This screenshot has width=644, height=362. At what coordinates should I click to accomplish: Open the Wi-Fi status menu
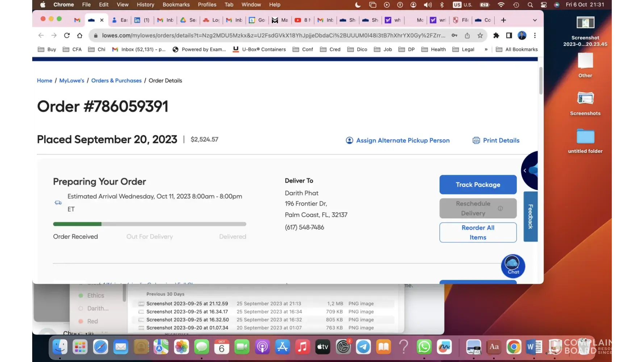(x=501, y=5)
